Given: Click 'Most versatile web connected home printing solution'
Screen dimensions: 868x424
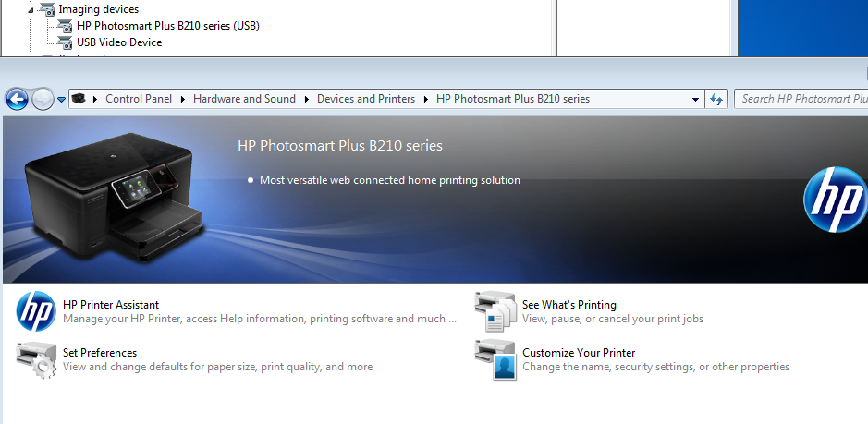Looking at the screenshot, I should pos(390,180).
